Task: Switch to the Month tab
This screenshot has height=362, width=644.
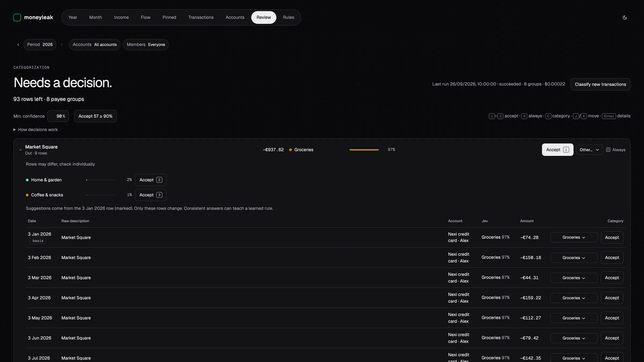Action: click(x=96, y=17)
